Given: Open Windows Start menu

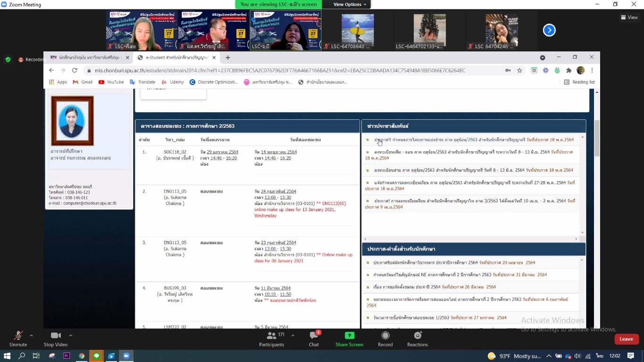Looking at the screenshot, I should 8,356.
